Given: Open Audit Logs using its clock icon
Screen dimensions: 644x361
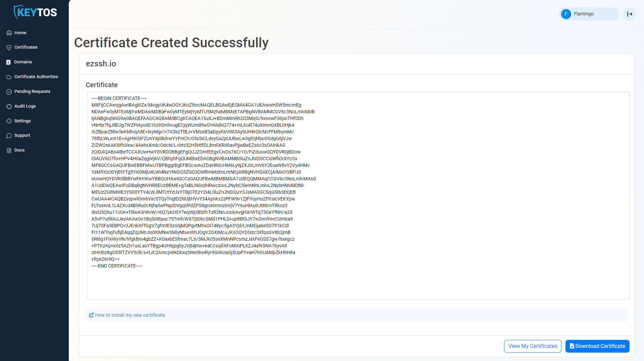Looking at the screenshot, I should pos(9,106).
